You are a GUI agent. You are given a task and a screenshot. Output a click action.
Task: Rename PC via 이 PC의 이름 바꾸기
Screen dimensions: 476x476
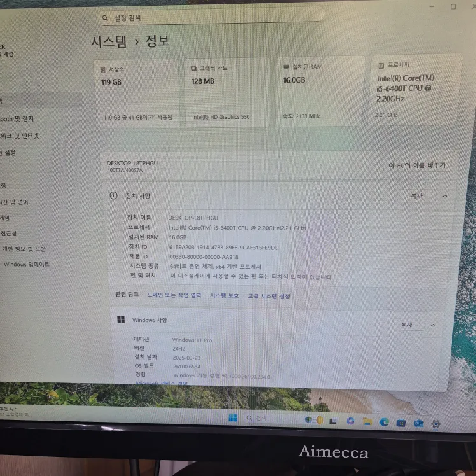pyautogui.click(x=417, y=165)
